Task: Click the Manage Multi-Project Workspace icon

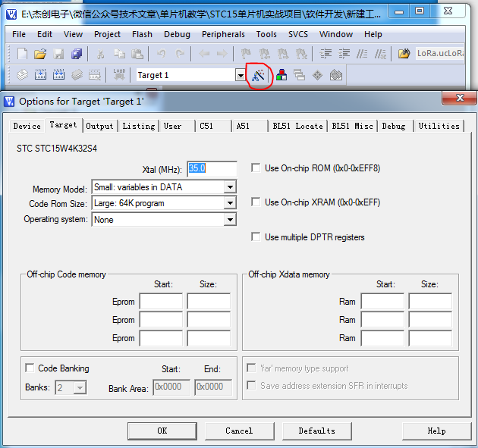Action: tap(300, 74)
